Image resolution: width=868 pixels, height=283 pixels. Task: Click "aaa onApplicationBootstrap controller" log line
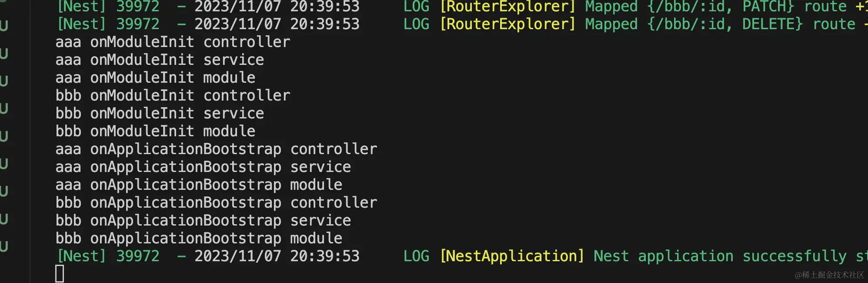[x=216, y=149]
